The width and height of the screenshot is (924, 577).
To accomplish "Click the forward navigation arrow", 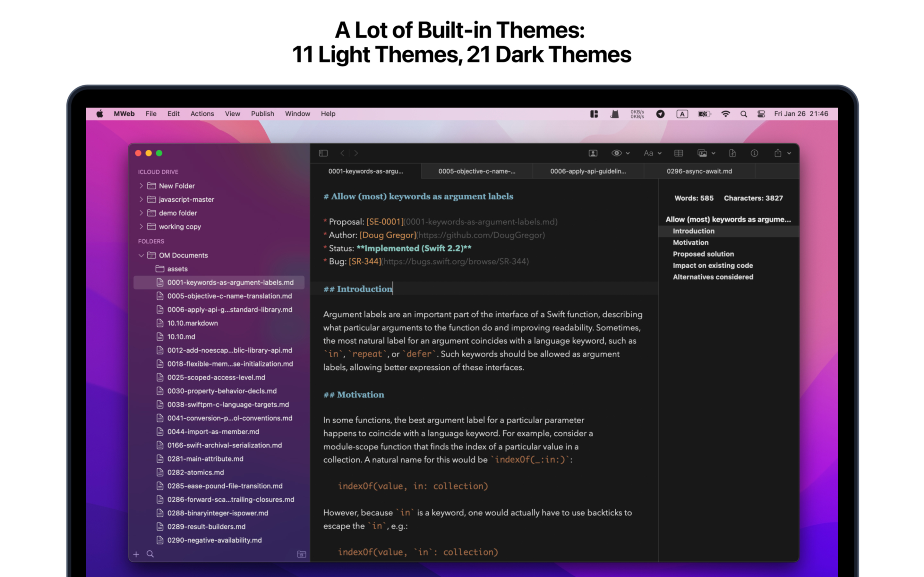I will (x=356, y=153).
